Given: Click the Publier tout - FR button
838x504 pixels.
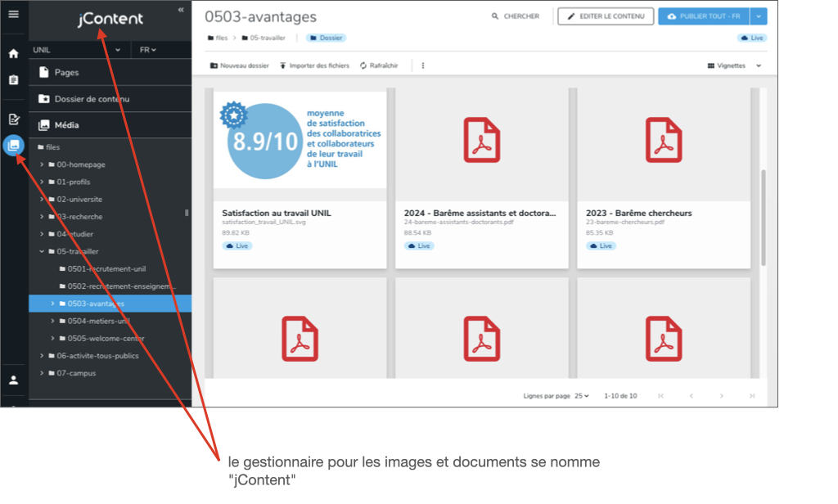Looking at the screenshot, I should 704,16.
